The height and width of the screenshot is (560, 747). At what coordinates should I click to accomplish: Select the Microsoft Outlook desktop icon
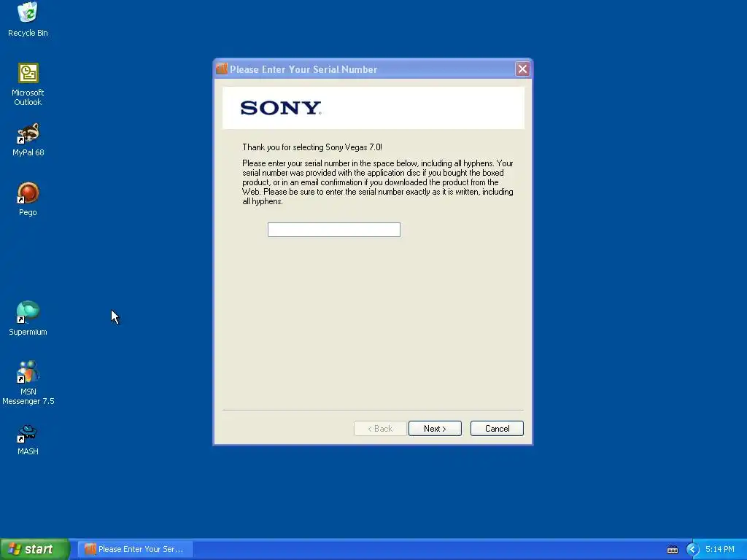point(28,85)
